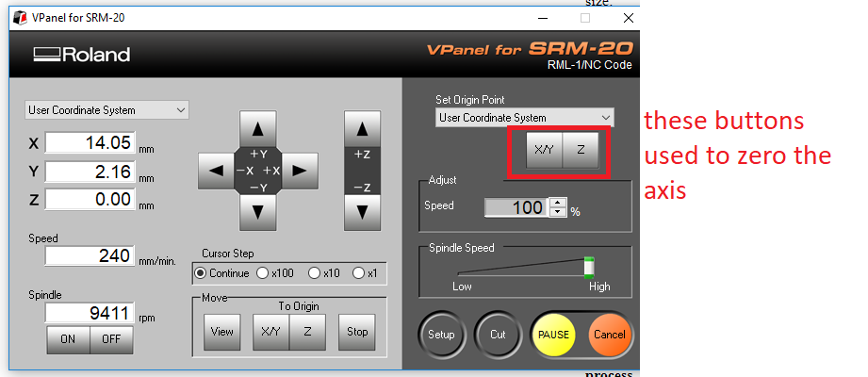Jog the head in the +Y direction

(x=257, y=129)
